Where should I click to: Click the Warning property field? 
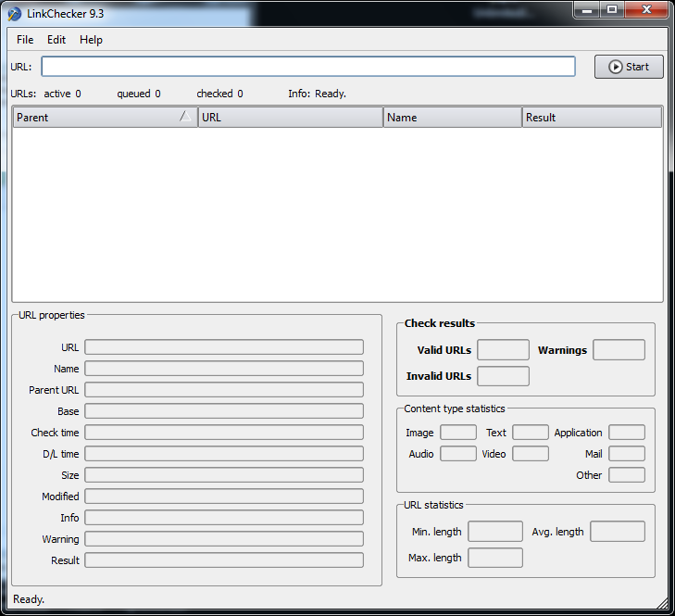tap(224, 539)
